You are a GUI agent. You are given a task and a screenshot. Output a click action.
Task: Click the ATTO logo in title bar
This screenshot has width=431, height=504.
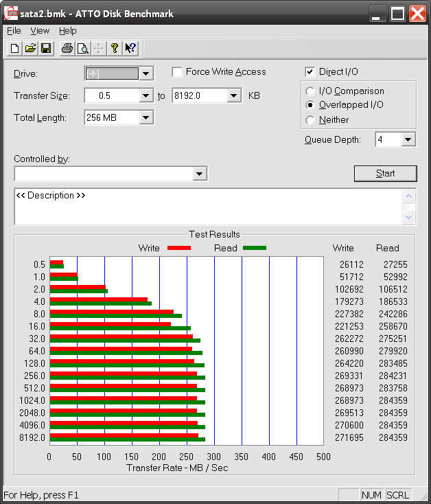click(x=11, y=13)
